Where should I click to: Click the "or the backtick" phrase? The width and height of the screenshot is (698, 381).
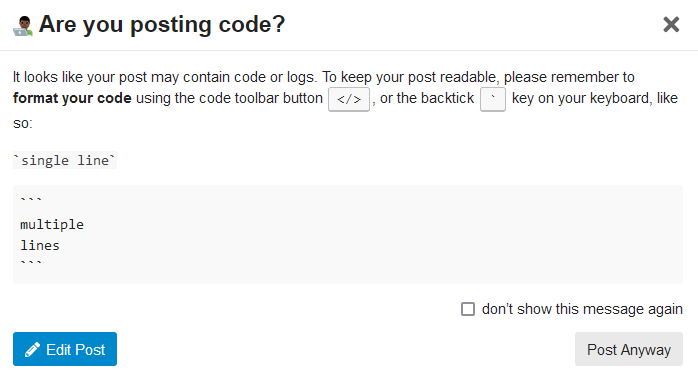tap(427, 98)
